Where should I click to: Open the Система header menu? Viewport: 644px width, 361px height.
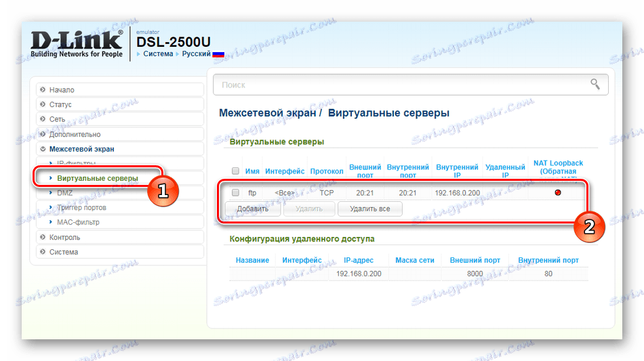click(158, 54)
